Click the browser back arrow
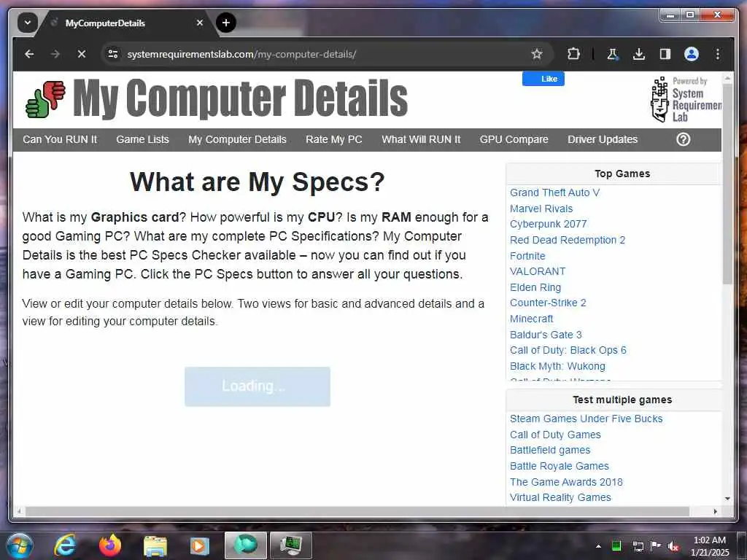 click(x=29, y=54)
